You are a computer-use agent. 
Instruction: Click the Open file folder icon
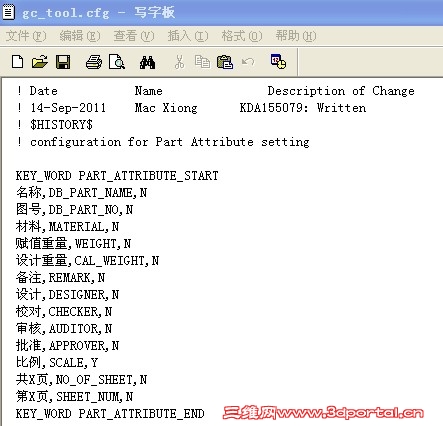tap(40, 62)
